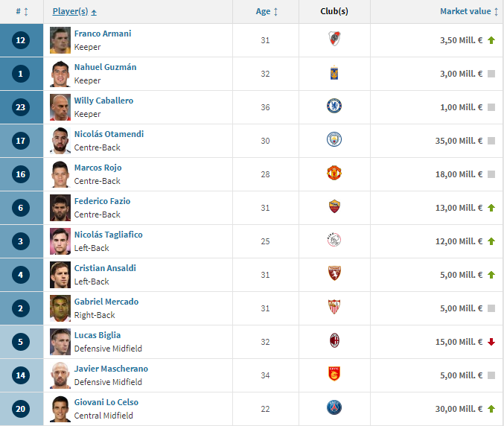Screen dimensions: 504x426
Task: Click Lucas Biglia's portrait thumbnail
Action: coord(60,342)
